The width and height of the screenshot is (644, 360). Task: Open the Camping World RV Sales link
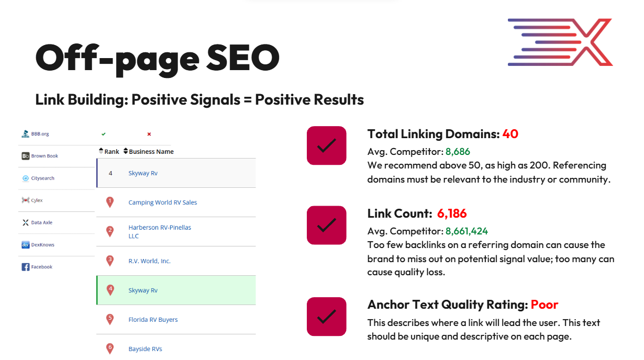click(x=163, y=203)
